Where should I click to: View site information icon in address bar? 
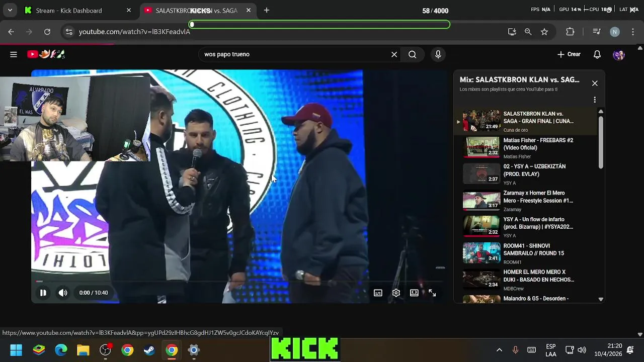[x=69, y=32]
